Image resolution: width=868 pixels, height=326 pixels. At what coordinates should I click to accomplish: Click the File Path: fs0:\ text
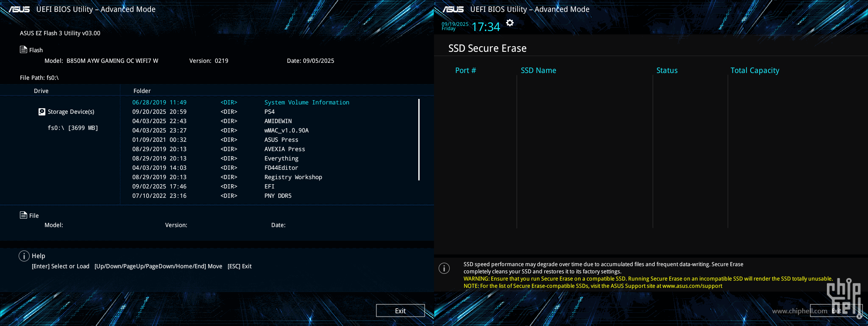39,78
